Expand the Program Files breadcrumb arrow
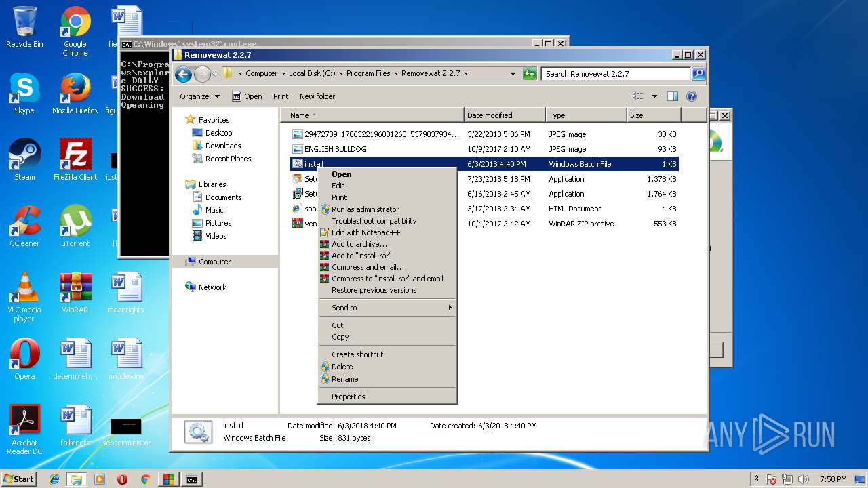 [396, 73]
